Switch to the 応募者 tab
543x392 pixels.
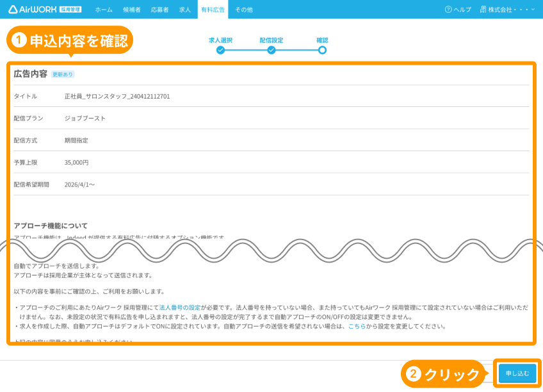coord(159,10)
